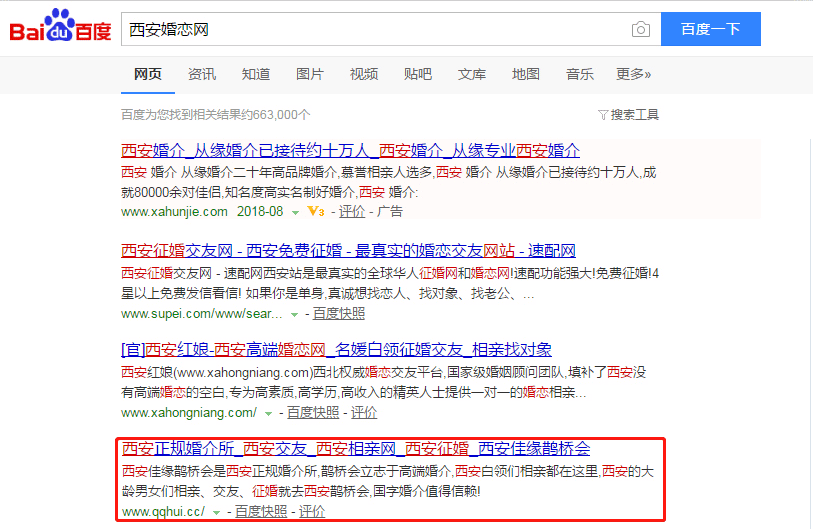Click 评价 link on xahunjie.com result
The width and height of the screenshot is (813, 529).
[x=352, y=212]
